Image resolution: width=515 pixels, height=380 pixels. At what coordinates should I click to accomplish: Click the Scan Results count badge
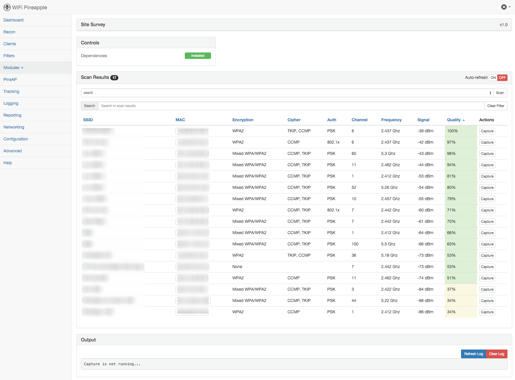114,78
